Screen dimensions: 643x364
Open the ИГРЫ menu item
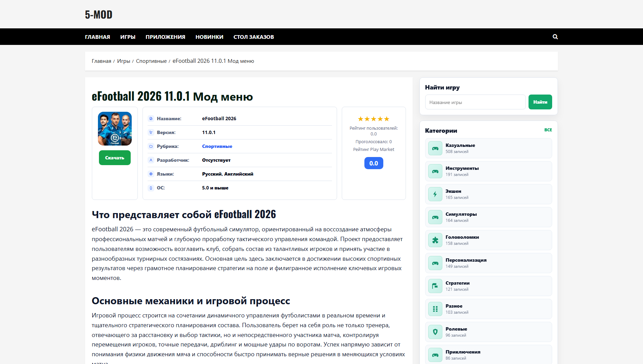click(x=128, y=37)
